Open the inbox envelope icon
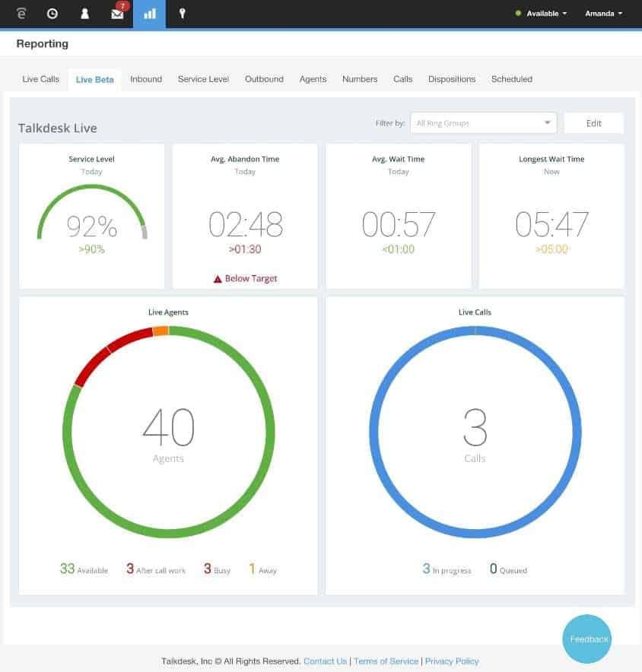The height and width of the screenshot is (672, 642). tap(117, 14)
